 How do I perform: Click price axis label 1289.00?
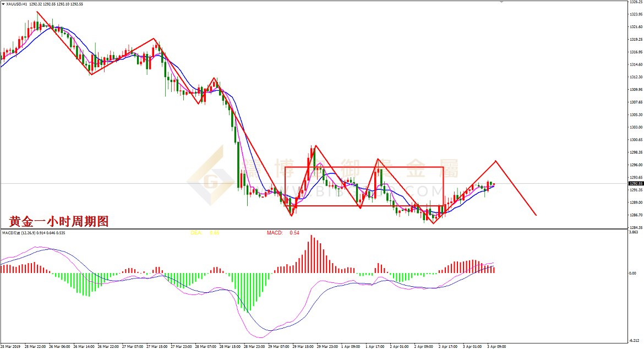[x=636, y=203]
